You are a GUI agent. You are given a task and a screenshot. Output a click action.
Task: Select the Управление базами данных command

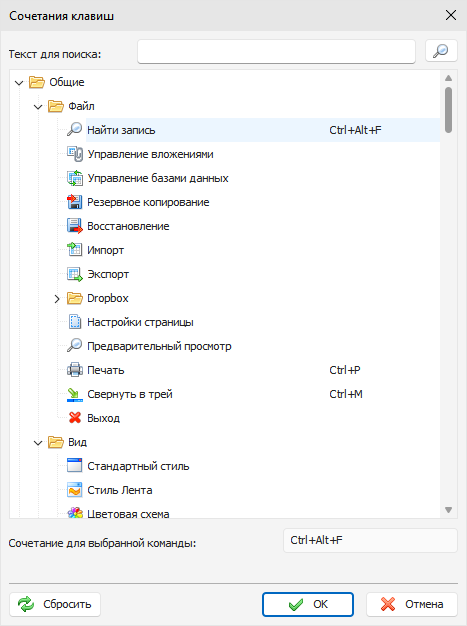[158, 178]
